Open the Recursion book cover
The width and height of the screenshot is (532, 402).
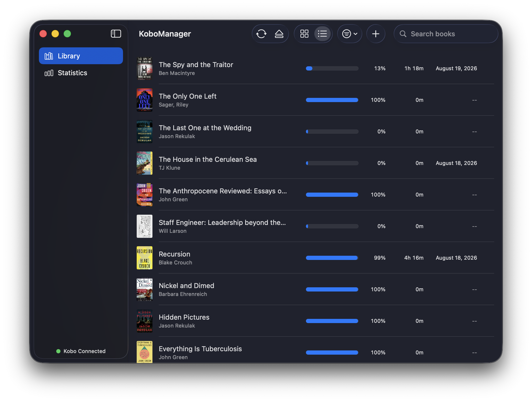(x=145, y=258)
